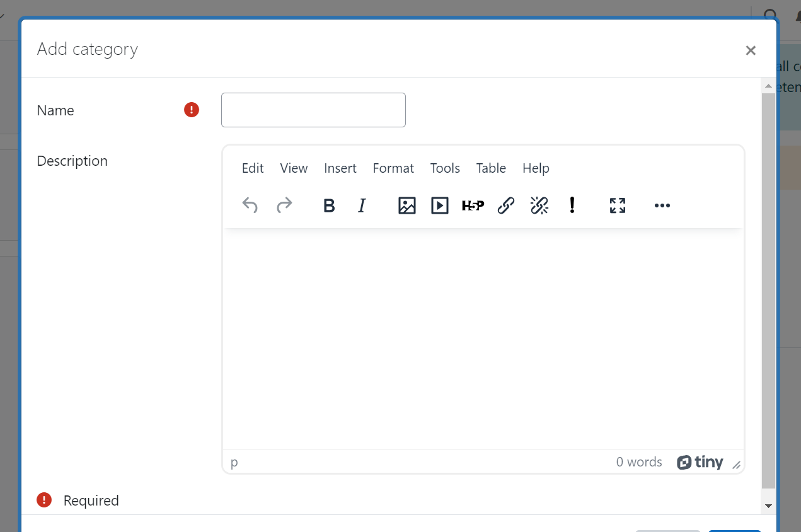Viewport: 801px width, 532px height.
Task: Remove link using the broken chain icon
Action: point(539,205)
